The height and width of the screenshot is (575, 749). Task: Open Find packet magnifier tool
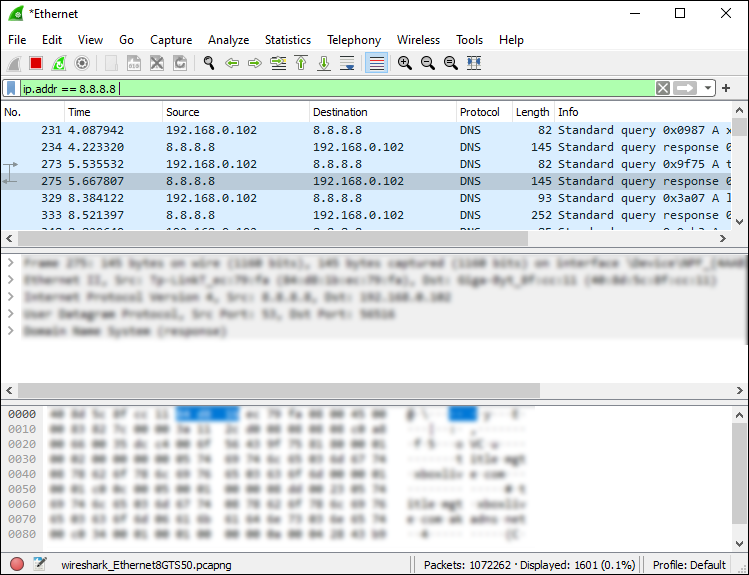click(x=209, y=63)
